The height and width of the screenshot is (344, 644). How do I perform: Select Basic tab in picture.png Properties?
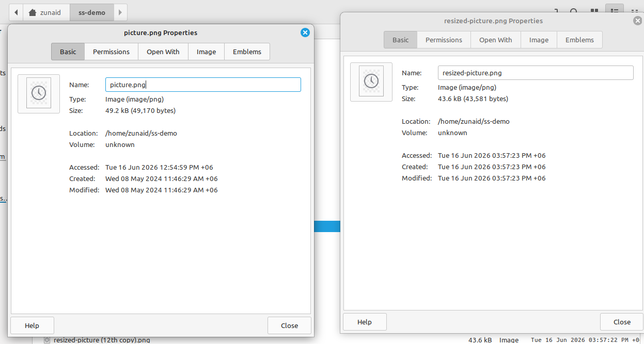tap(68, 52)
